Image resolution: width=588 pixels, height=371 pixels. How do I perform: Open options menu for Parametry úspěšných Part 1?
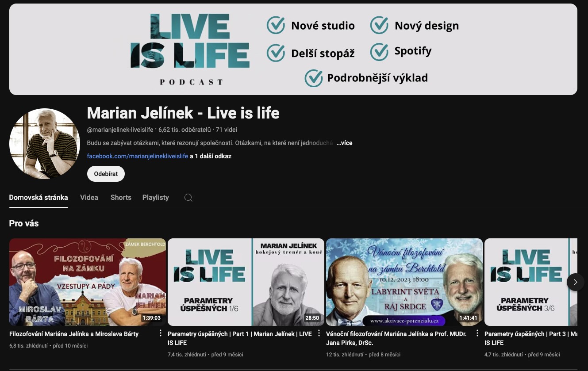(x=319, y=333)
